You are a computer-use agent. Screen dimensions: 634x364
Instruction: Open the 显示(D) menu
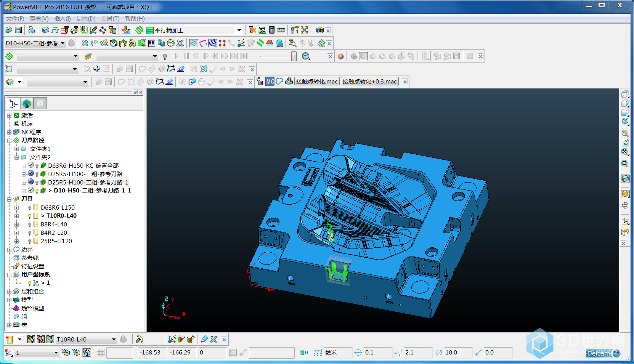(86, 18)
